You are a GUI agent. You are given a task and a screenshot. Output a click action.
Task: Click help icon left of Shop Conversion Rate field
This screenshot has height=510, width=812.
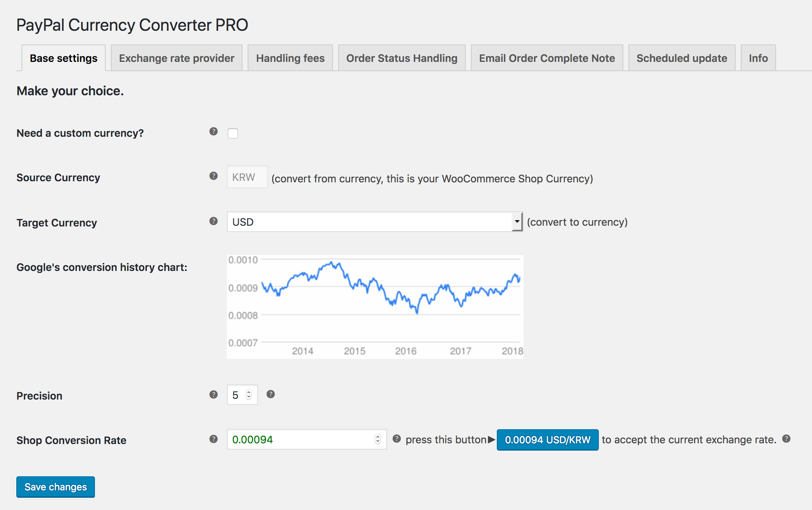tap(213, 439)
